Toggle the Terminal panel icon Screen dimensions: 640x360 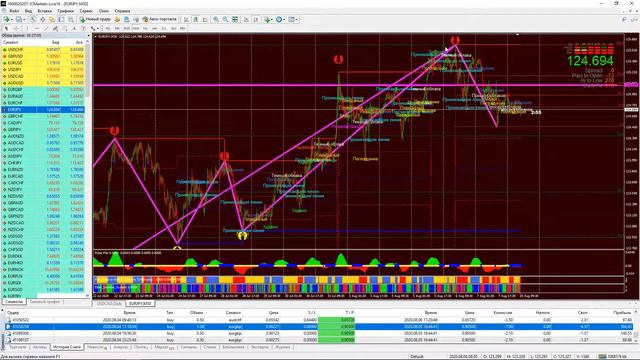click(x=61, y=19)
